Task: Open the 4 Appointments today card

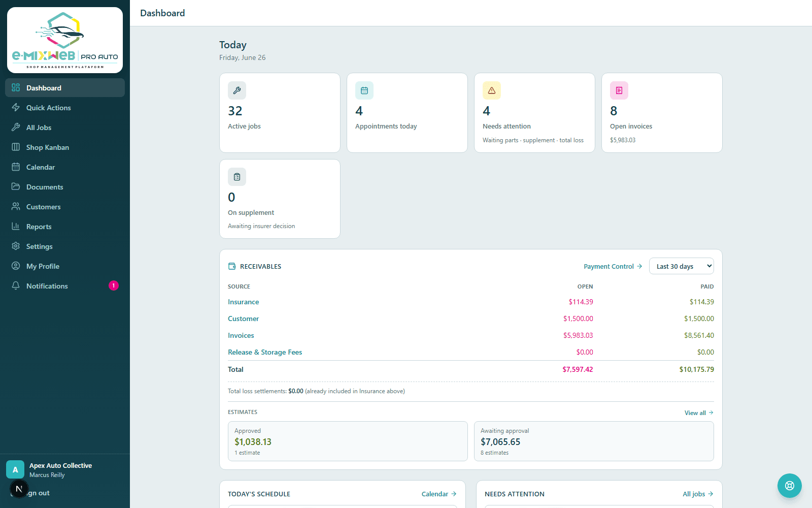Action: (x=407, y=113)
